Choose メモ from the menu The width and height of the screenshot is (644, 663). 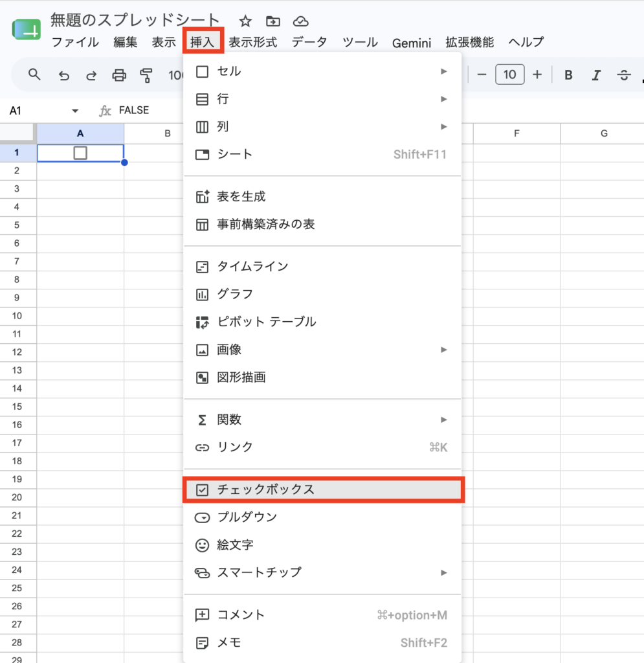[322, 643]
